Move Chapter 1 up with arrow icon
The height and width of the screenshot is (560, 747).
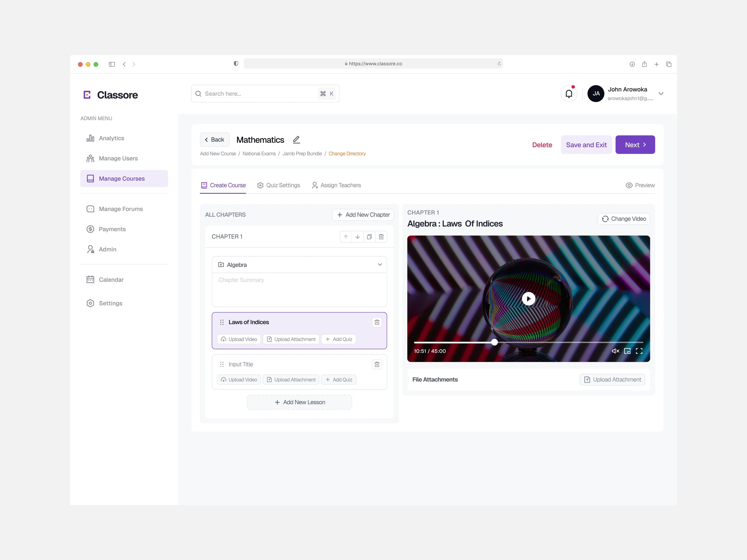click(x=345, y=237)
